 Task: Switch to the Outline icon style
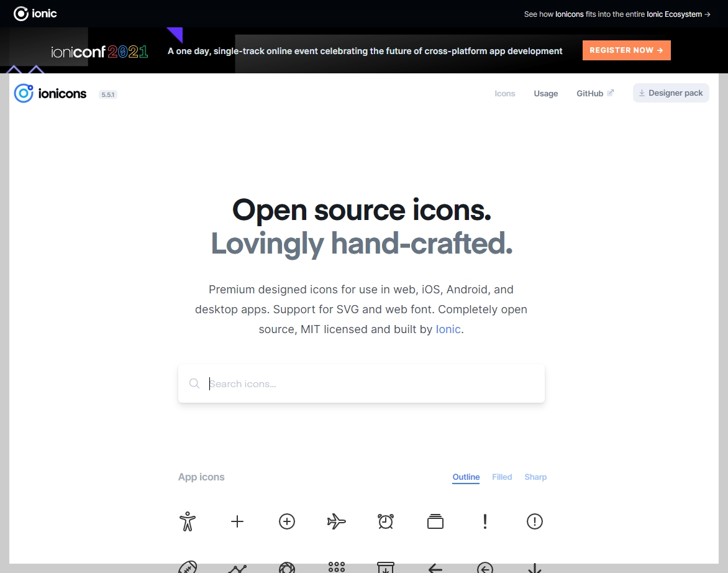point(466,477)
